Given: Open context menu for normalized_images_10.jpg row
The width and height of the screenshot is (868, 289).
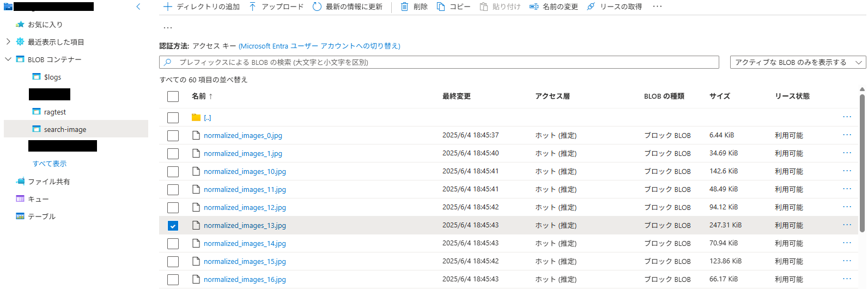Looking at the screenshot, I should (x=847, y=171).
